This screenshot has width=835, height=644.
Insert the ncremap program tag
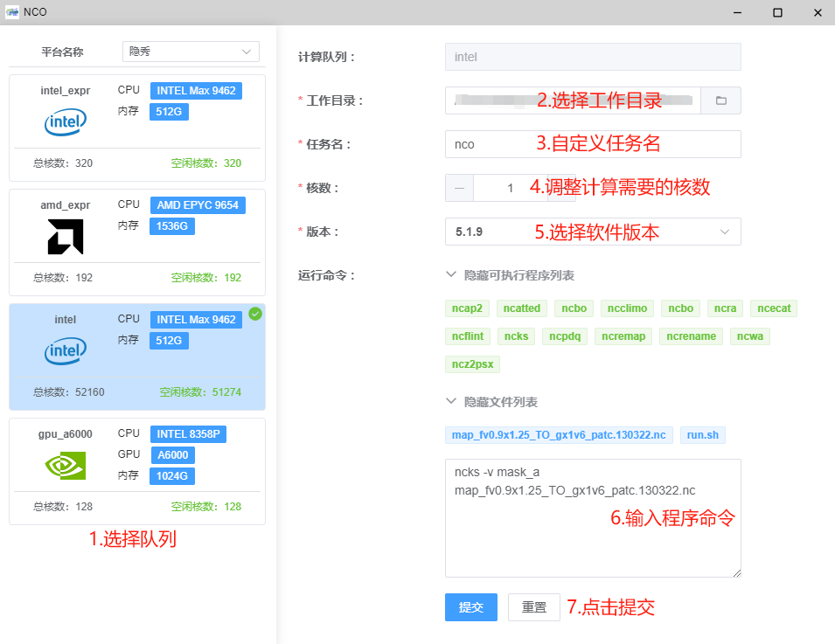[623, 336]
